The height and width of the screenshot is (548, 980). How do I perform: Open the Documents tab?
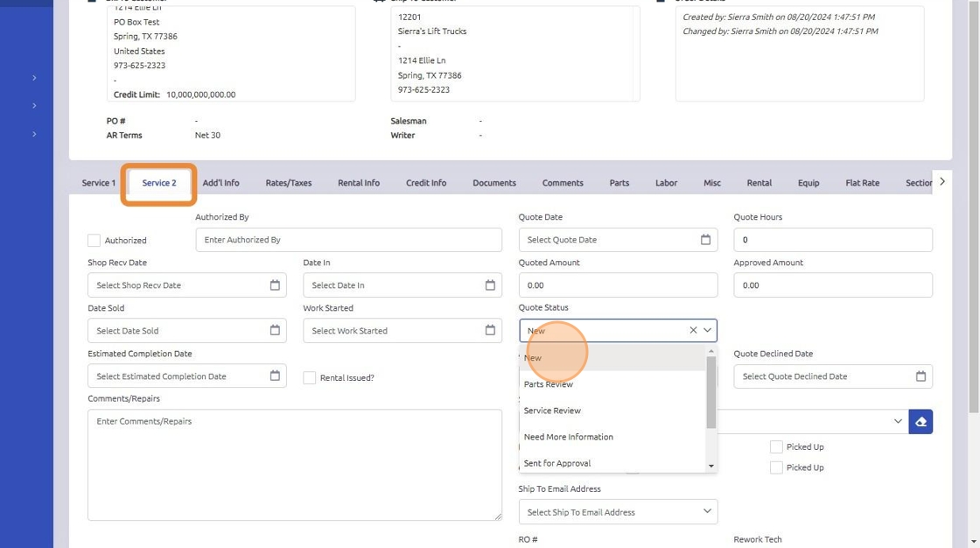[494, 183]
